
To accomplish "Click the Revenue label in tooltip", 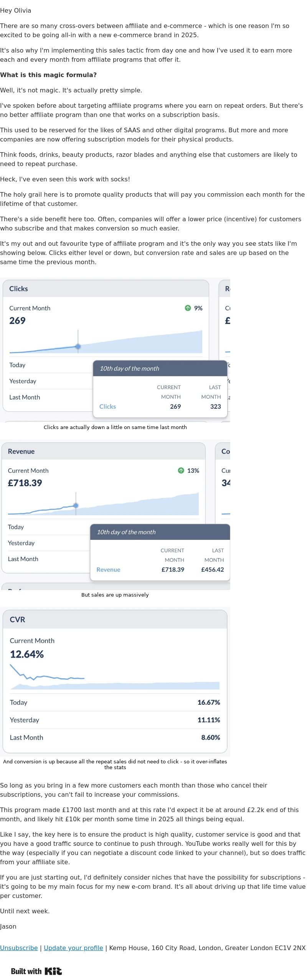I will click(108, 569).
